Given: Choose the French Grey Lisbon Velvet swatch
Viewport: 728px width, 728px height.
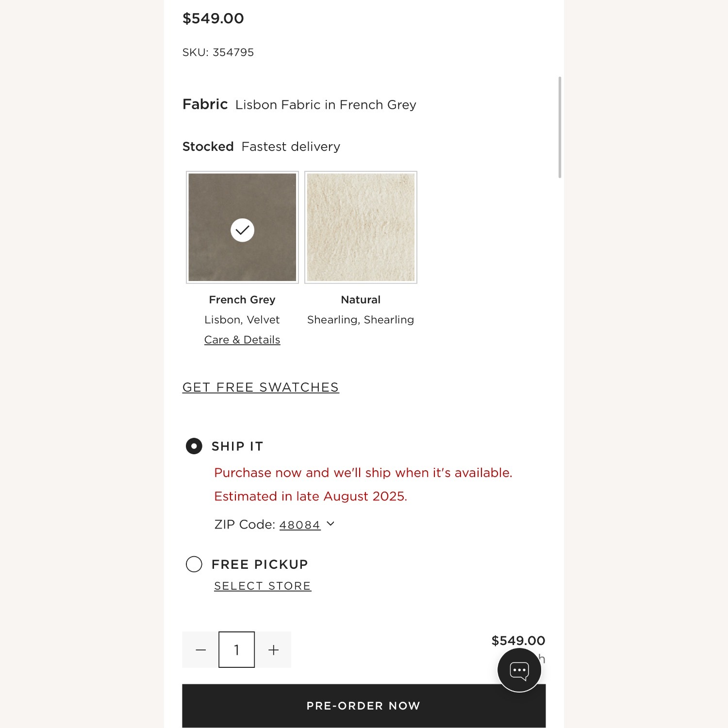Looking at the screenshot, I should 242,227.
